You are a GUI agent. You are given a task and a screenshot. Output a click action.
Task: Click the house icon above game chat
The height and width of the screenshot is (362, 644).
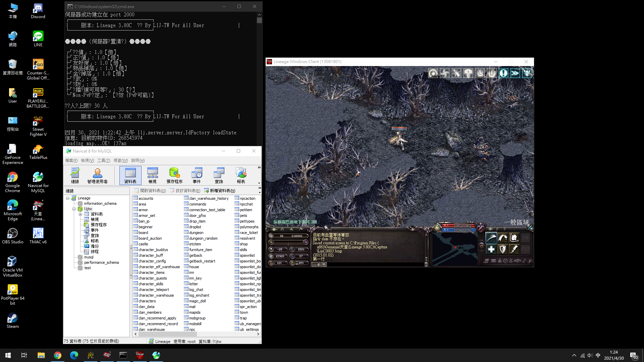326,228
